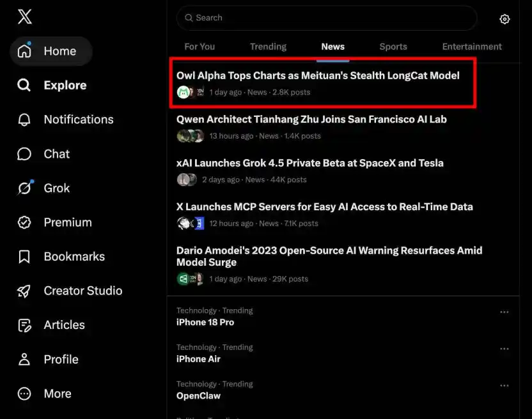Screen dimensions: 532x419
Task: Open the Premium verified badge icon
Action: (x=24, y=222)
